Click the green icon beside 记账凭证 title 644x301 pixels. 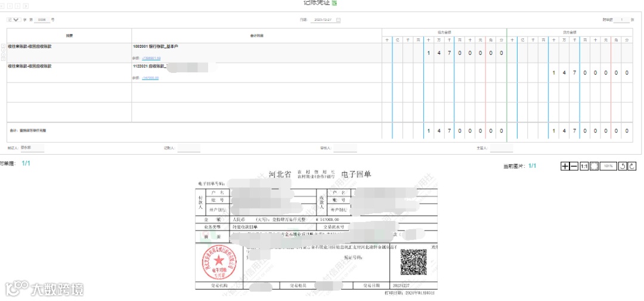[x=335, y=3]
